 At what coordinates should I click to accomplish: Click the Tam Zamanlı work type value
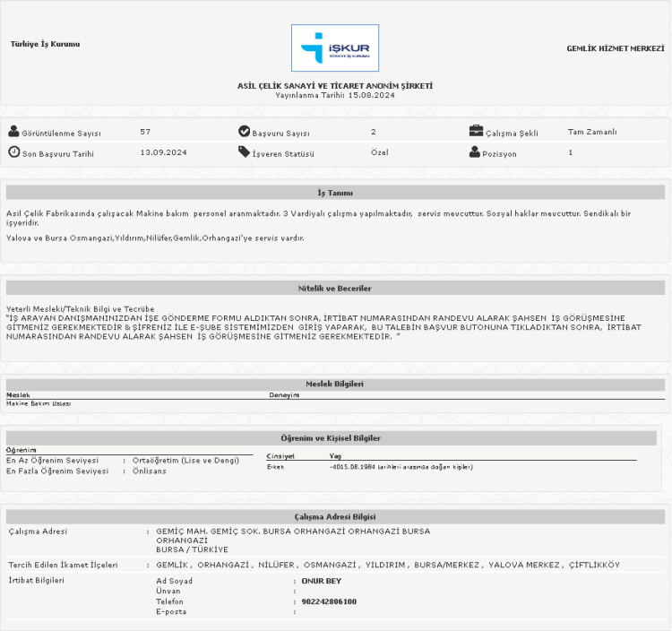pyautogui.click(x=592, y=132)
